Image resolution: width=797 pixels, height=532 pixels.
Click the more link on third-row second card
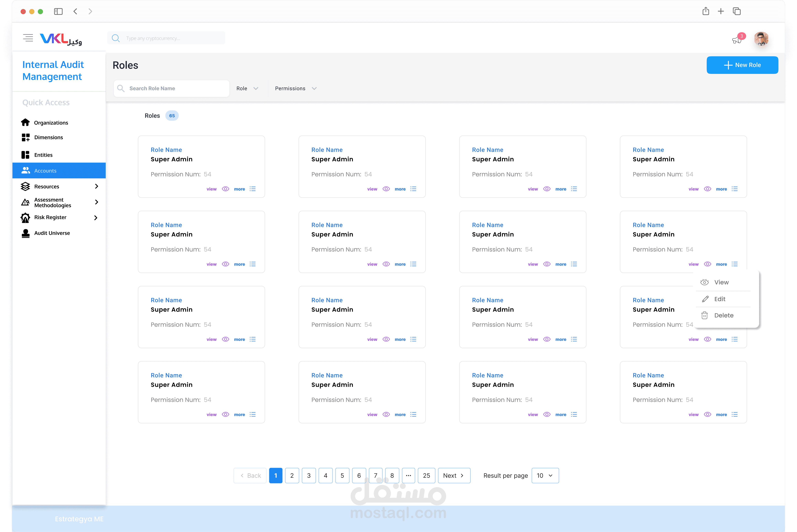(400, 339)
